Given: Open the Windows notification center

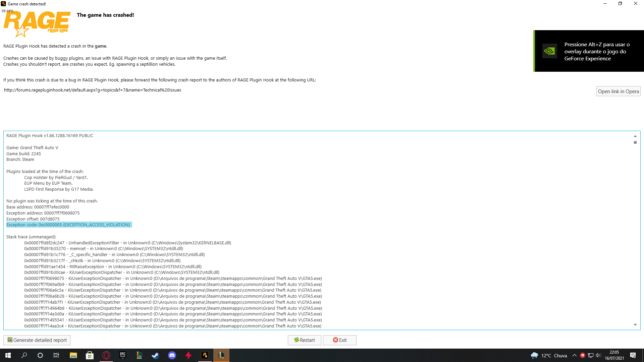Looking at the screenshot, I should (633, 355).
